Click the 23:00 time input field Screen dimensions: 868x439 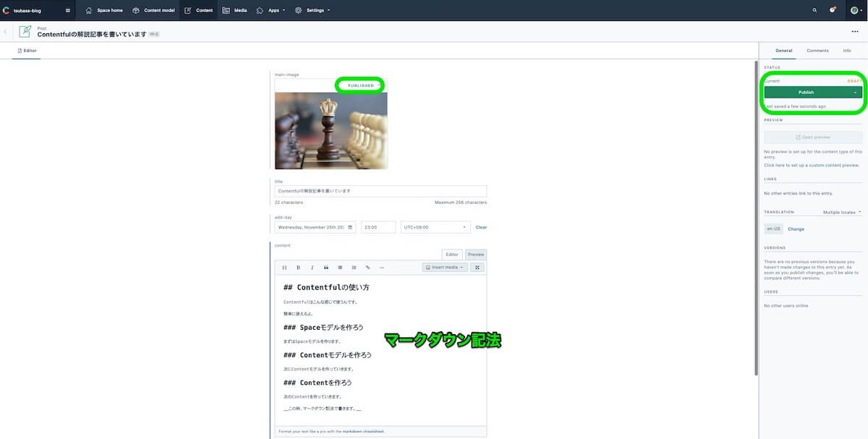(x=378, y=227)
